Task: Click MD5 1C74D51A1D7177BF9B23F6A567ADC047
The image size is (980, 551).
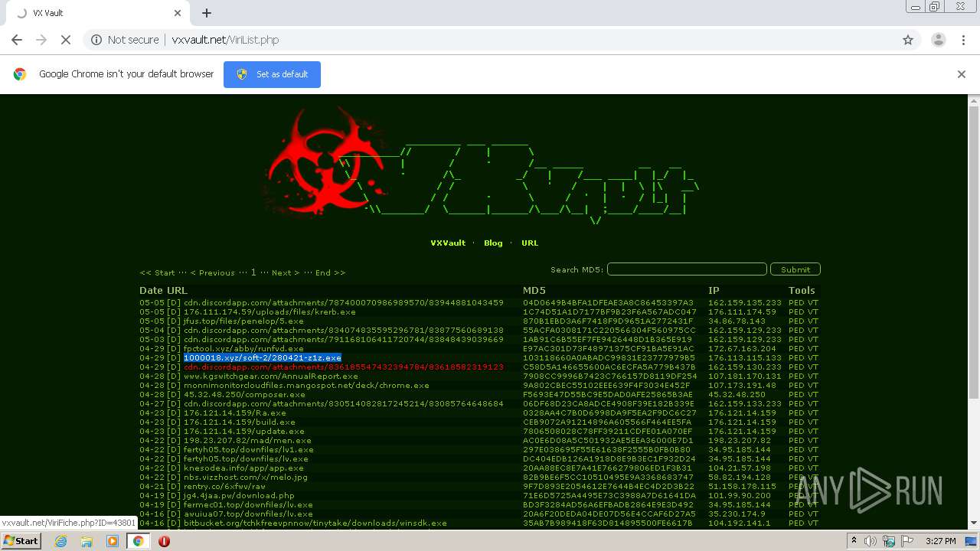Action: pyautogui.click(x=609, y=311)
